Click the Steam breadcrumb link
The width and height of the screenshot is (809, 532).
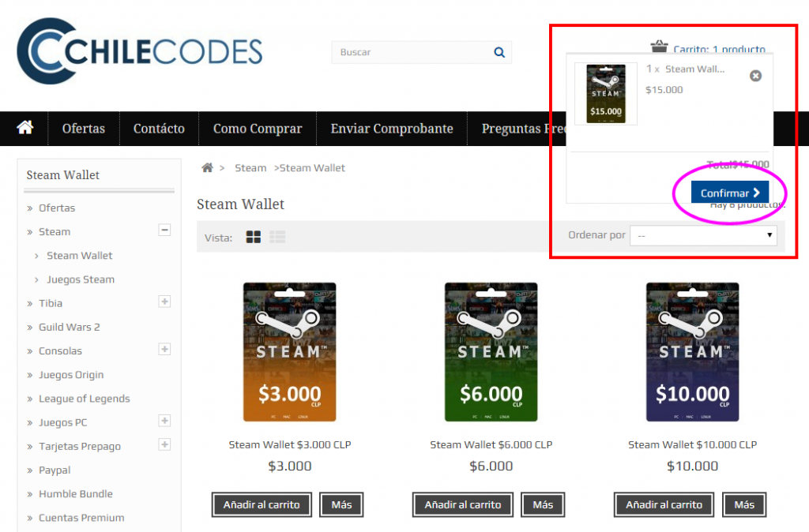(x=250, y=167)
